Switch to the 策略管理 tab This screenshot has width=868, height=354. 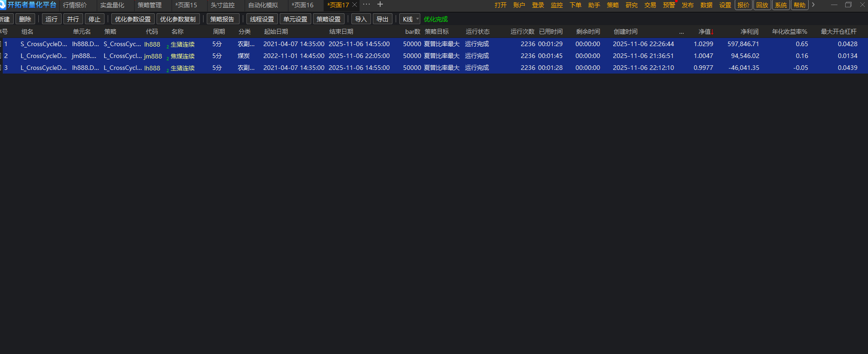click(x=150, y=5)
